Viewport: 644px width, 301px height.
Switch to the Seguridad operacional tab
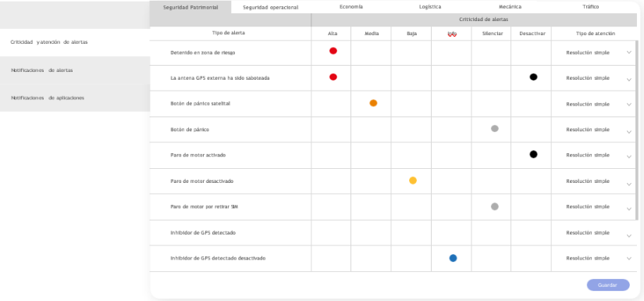coord(271,7)
